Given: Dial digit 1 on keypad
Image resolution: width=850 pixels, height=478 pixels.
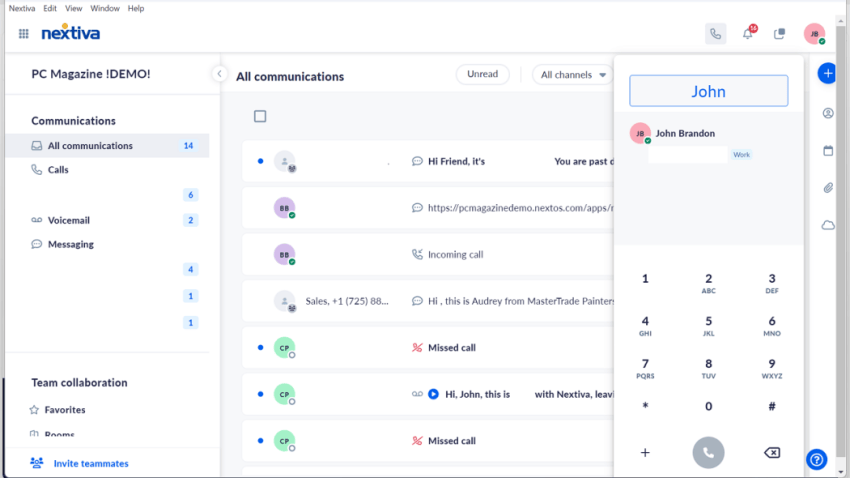Looking at the screenshot, I should coord(645,279).
